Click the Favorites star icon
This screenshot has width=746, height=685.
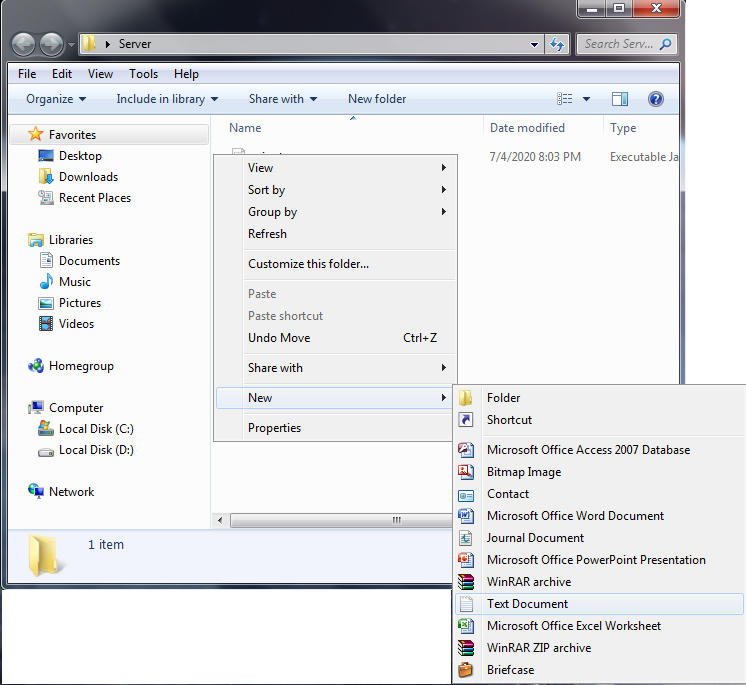pyautogui.click(x=36, y=134)
